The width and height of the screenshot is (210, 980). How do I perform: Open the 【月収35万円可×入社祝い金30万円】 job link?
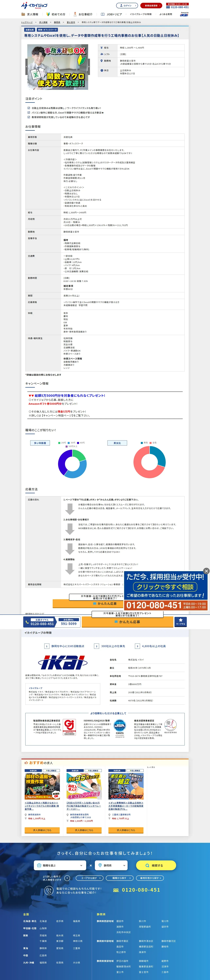click(x=84, y=806)
